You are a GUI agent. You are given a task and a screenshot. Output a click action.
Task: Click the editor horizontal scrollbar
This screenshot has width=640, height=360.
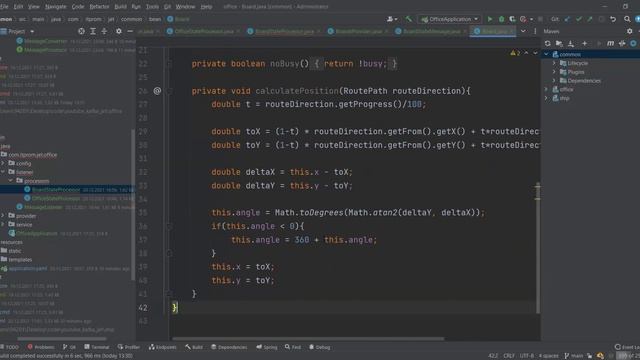[308, 339]
